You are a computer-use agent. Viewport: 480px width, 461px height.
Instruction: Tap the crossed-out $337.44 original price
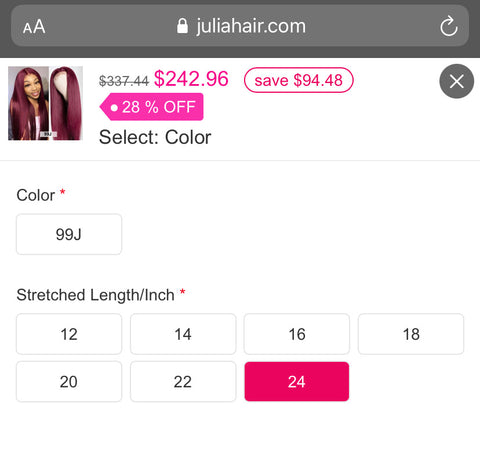124,81
